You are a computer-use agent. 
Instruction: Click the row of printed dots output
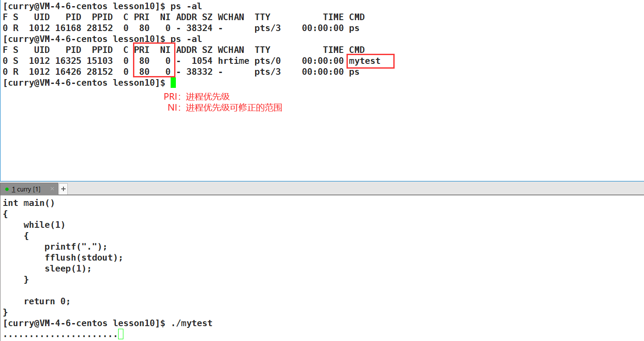60,336
